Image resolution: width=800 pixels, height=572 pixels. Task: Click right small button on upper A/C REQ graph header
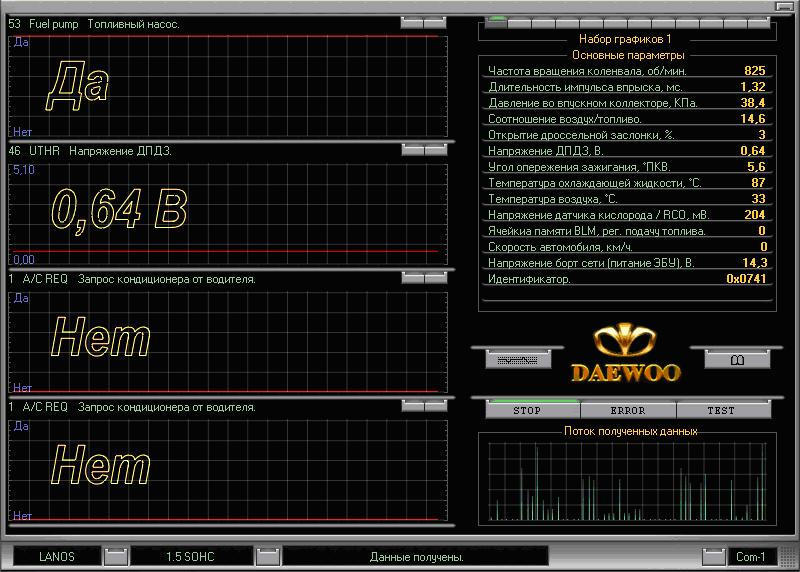(435, 278)
